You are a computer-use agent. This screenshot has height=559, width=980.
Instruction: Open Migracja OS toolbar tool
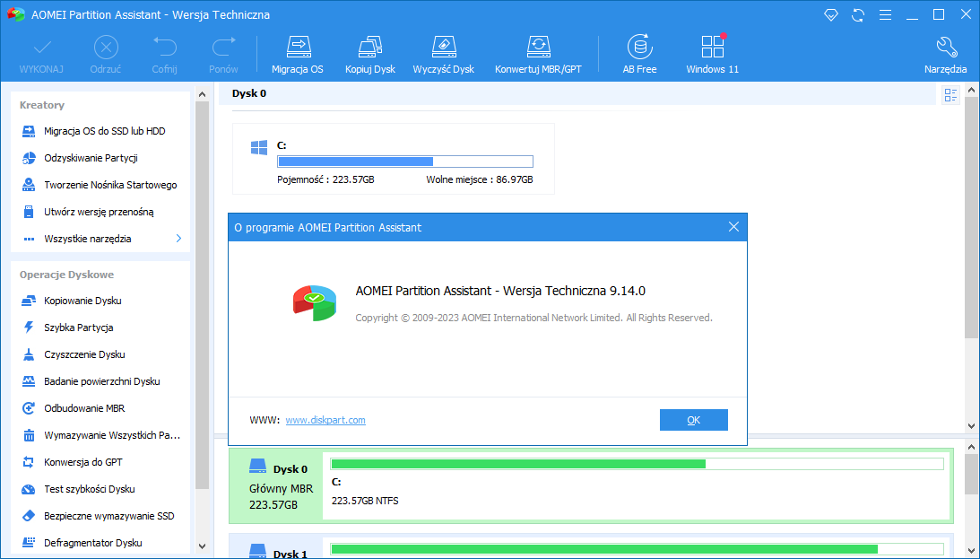(x=298, y=55)
